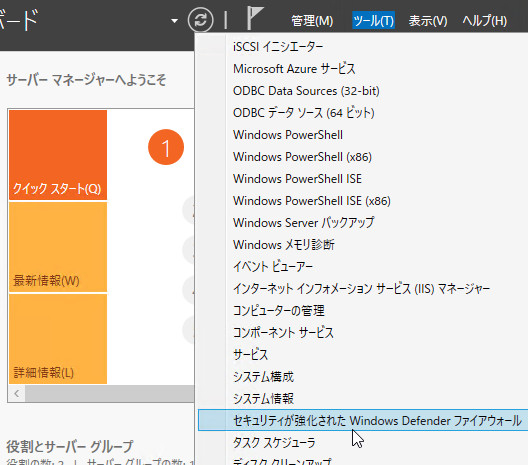This screenshot has width=528, height=465.
Task: Expand the dropdown arrow beside the refresh icon
Action: click(174, 21)
